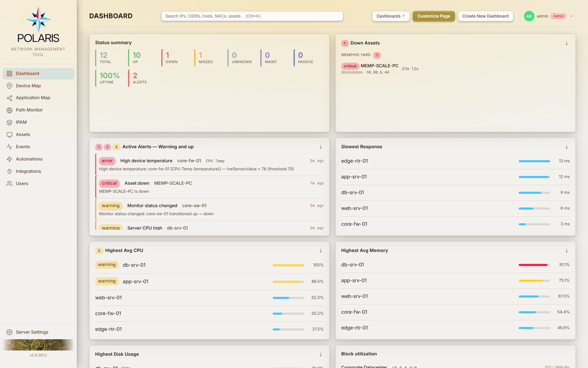Click the Device Map pin icon
Screen dimensions: 588x368
(9, 86)
